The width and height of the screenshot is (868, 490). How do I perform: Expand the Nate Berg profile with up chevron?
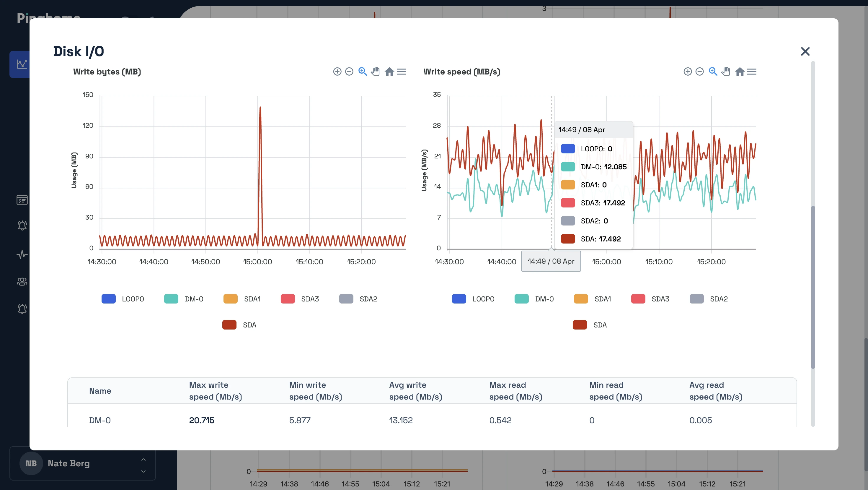(143, 459)
